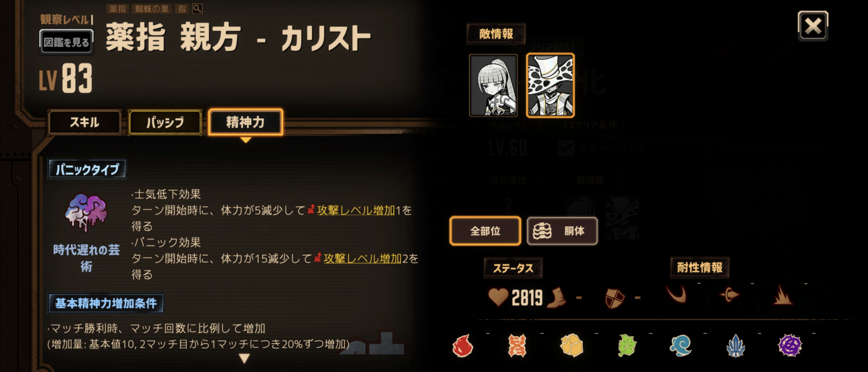Close the enemy info panel
Image resolution: width=868 pixels, height=372 pixels.
(x=813, y=26)
